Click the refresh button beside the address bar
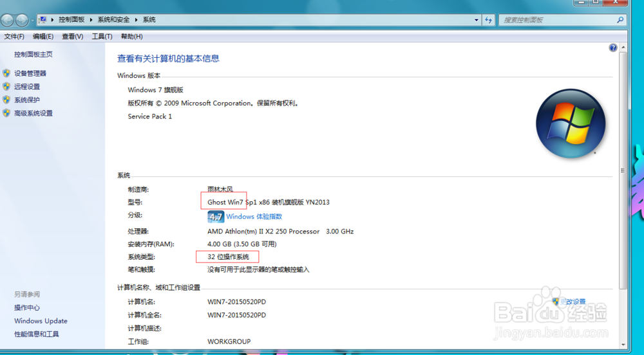Screen dimensions: 644x355 click(x=488, y=20)
